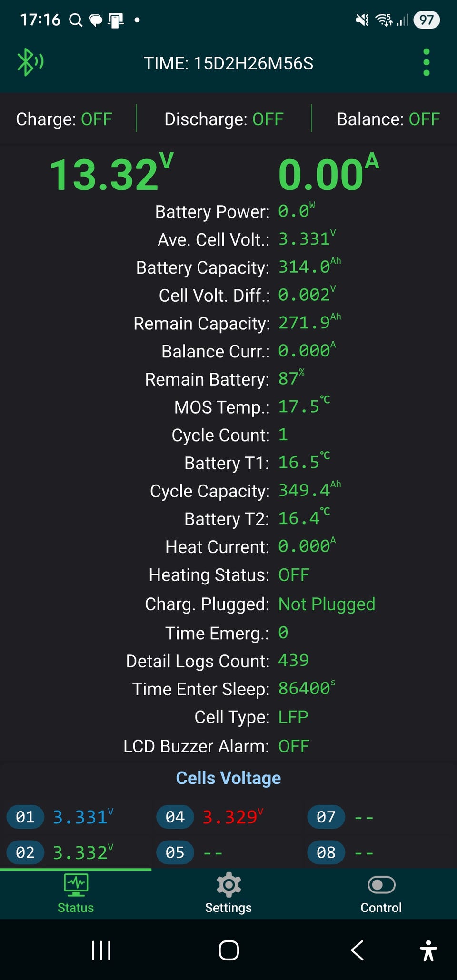
Task: Tap the green Bluetooth connection icon
Action: point(30,62)
